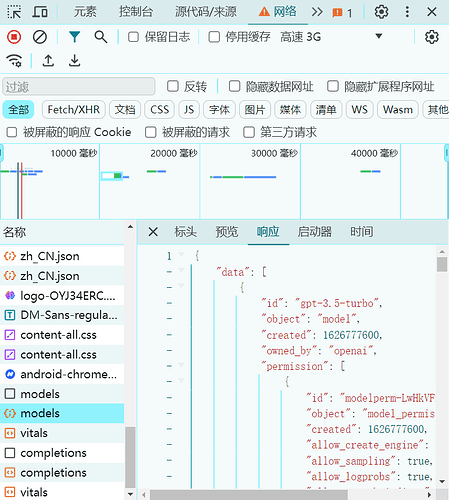Filter requests by Wasm
This screenshot has height=500, width=449.
398,110
